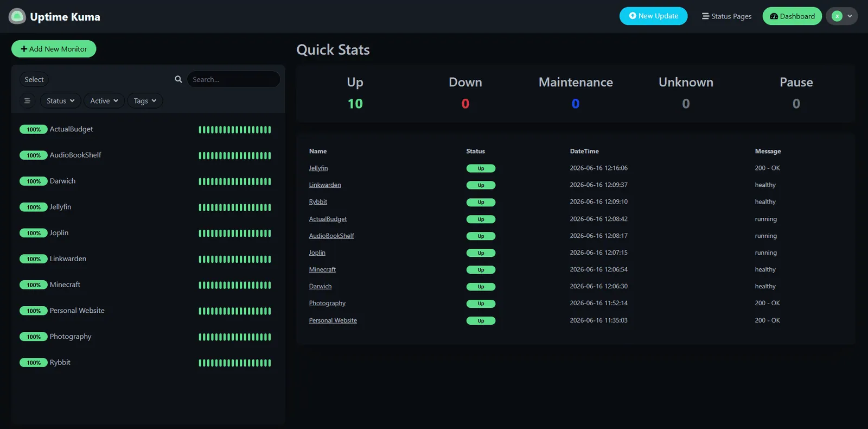This screenshot has width=868, height=429.
Task: Open Joplin link in events table
Action: coord(317,253)
